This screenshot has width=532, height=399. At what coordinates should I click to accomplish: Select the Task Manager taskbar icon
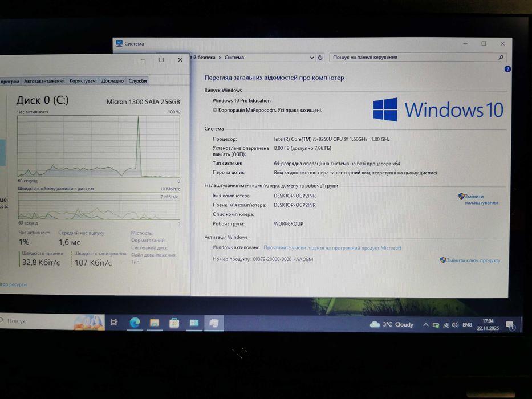(214, 323)
